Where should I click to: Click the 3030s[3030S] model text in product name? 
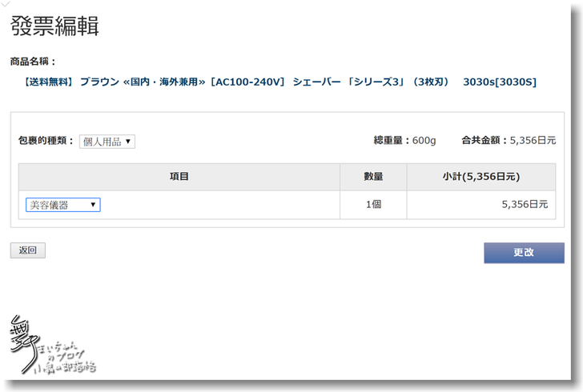tap(500, 82)
